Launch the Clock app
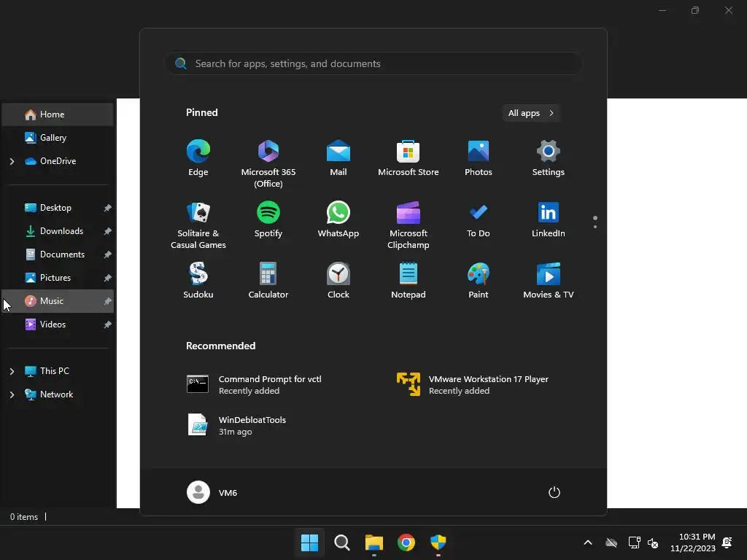Viewport: 747px width, 560px height. coord(338,281)
